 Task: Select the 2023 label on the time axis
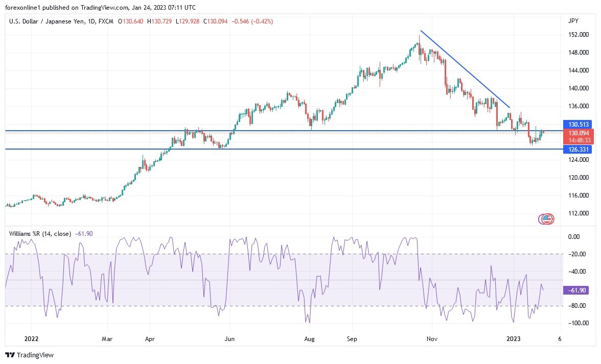point(512,338)
